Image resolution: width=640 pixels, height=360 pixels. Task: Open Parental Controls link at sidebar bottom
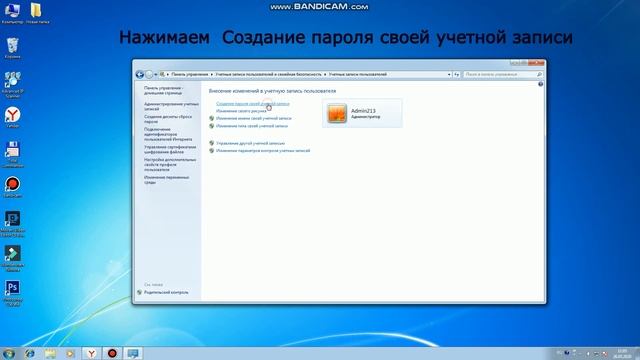click(166, 293)
